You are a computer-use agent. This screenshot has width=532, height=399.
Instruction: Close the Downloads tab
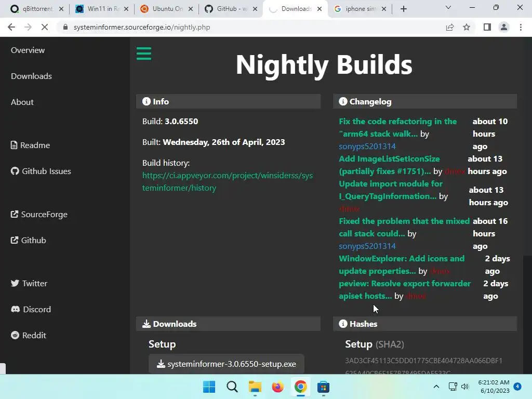[x=320, y=9]
